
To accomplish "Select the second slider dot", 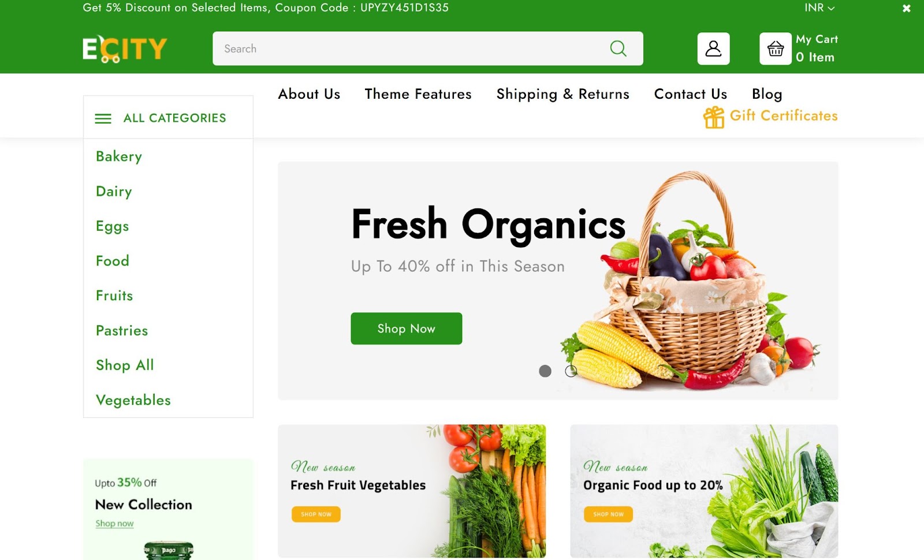I will pos(571,371).
